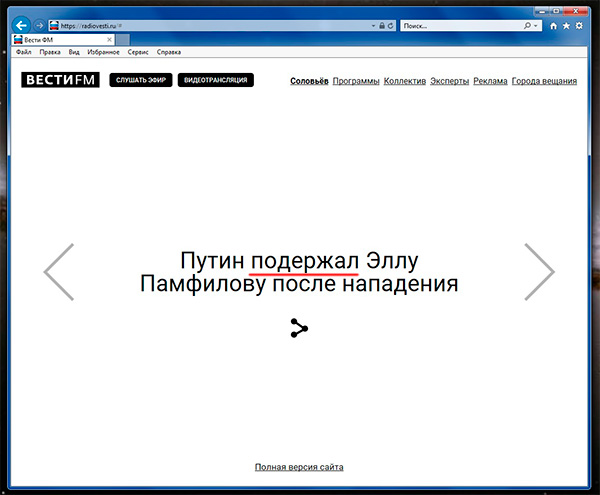Click the browser forward arrow button

pyautogui.click(x=39, y=25)
